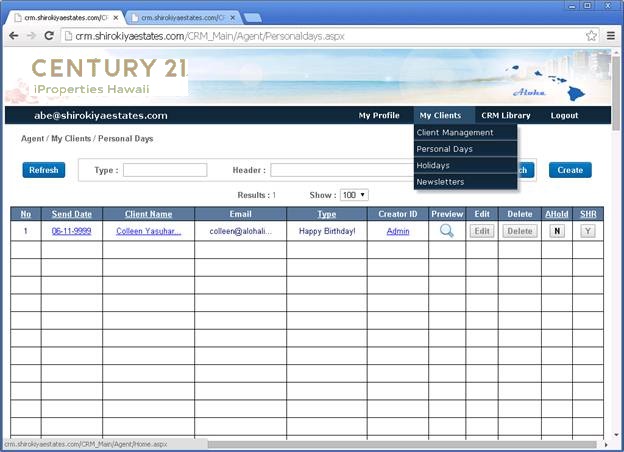
Task: Click the partly hidden Search button
Action: [525, 170]
